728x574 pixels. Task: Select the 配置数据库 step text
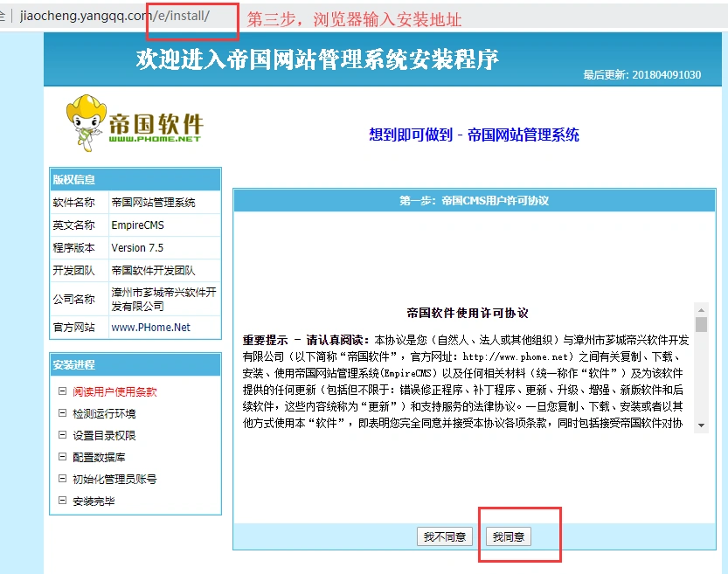(x=99, y=457)
